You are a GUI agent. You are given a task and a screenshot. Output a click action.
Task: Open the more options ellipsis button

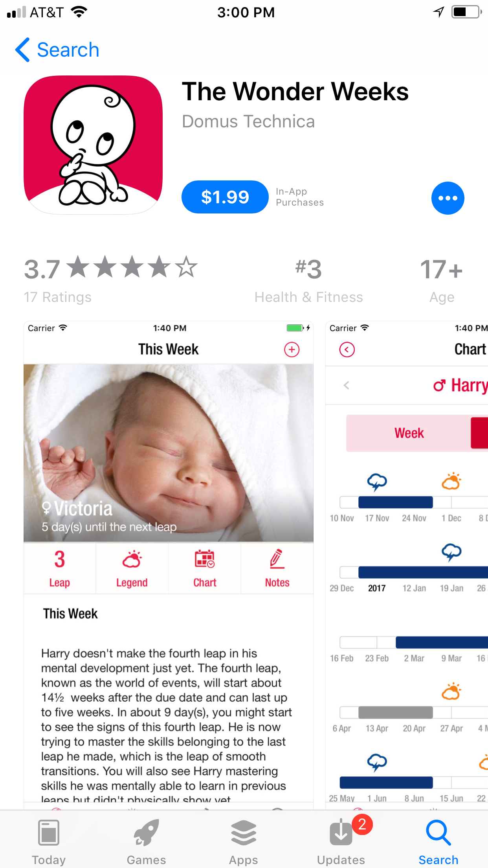pos(448,198)
